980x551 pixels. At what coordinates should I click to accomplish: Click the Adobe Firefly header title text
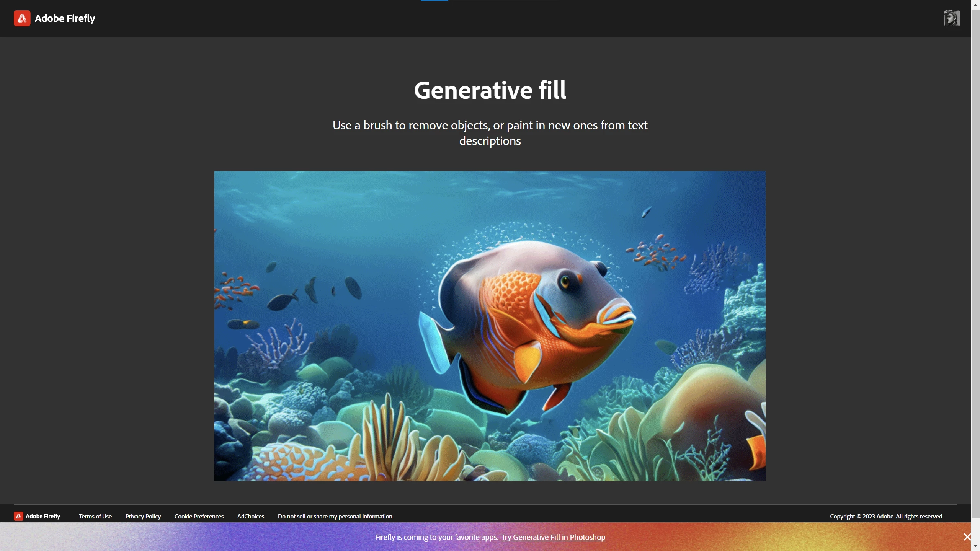65,18
